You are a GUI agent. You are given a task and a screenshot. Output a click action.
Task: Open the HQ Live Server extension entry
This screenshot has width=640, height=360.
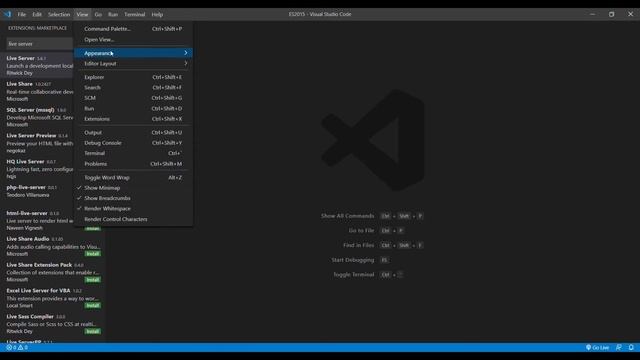click(x=37, y=169)
